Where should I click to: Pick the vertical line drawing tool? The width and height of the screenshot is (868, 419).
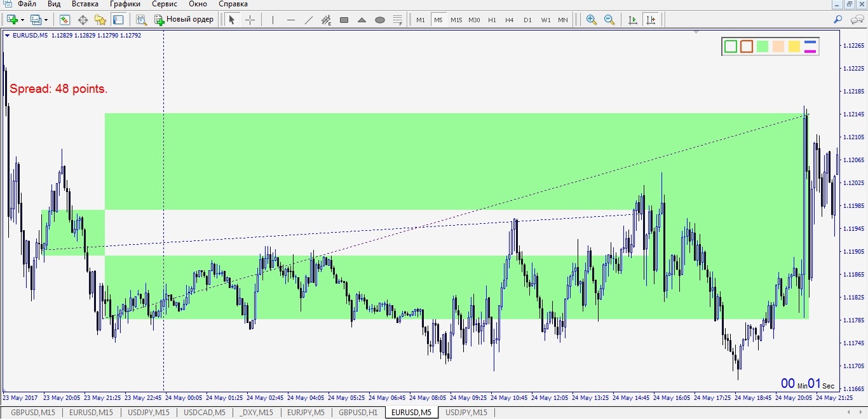click(x=273, y=20)
